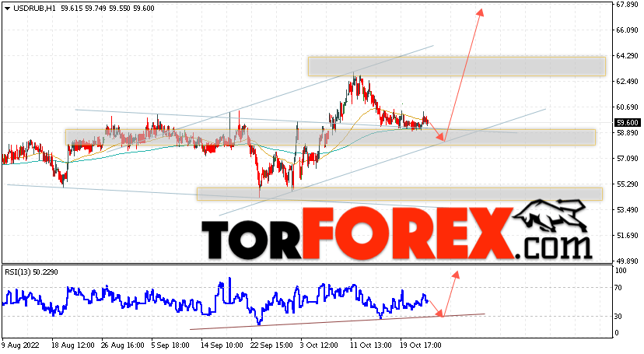Click the 60.690 price axis value

tap(627, 107)
